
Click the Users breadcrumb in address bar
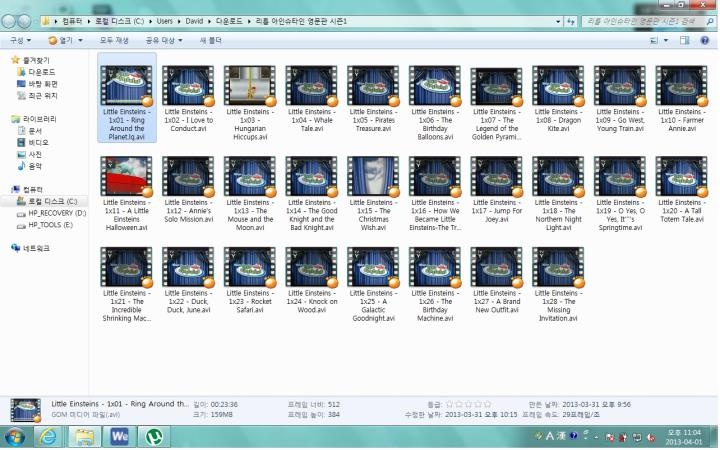164,21
